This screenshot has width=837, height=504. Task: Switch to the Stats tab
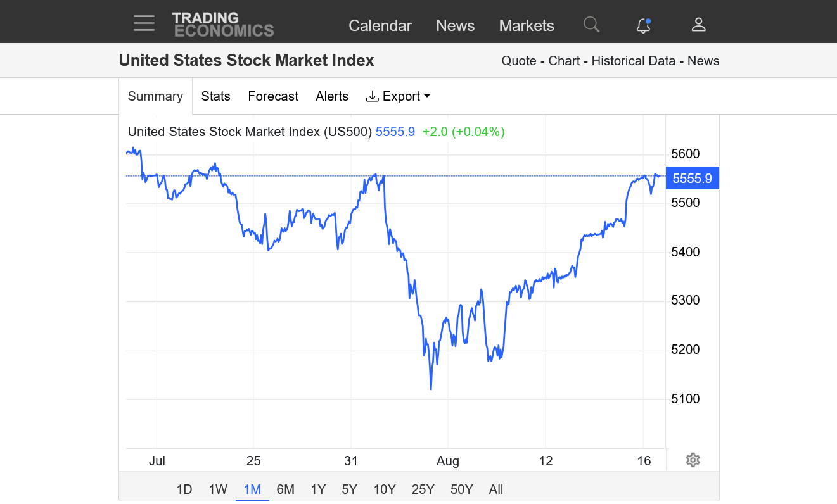point(215,96)
